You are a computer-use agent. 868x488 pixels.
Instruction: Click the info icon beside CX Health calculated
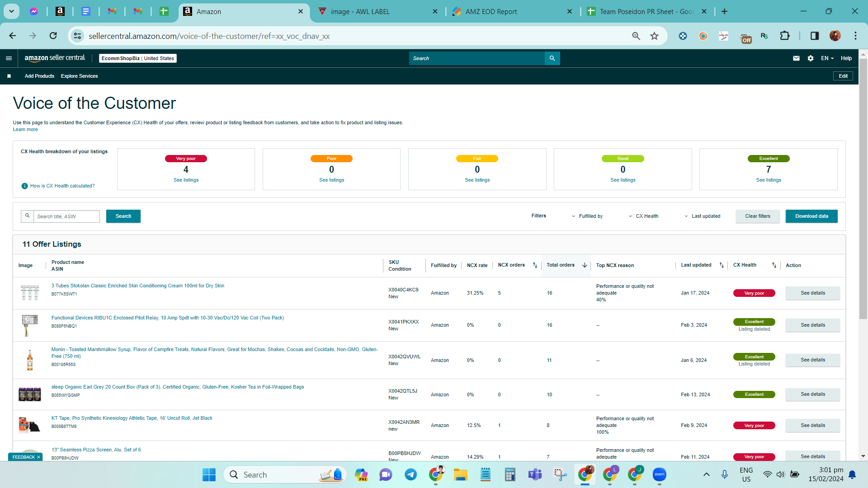pos(25,186)
